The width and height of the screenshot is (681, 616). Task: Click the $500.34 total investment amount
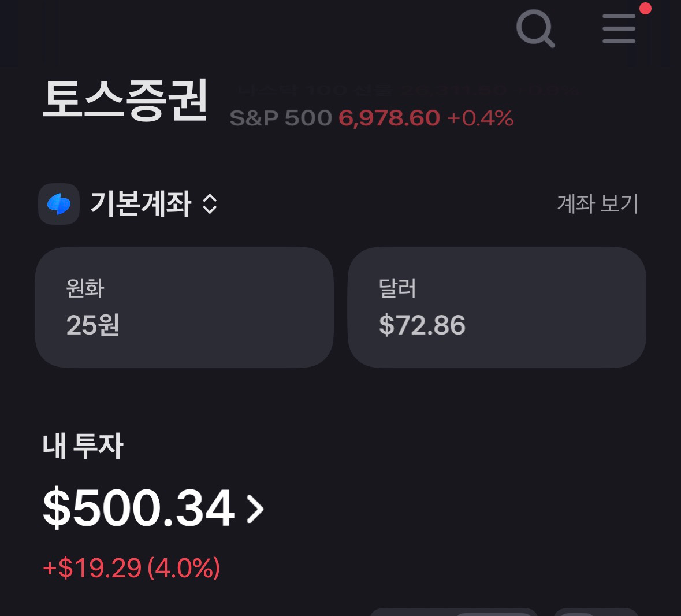tap(139, 509)
